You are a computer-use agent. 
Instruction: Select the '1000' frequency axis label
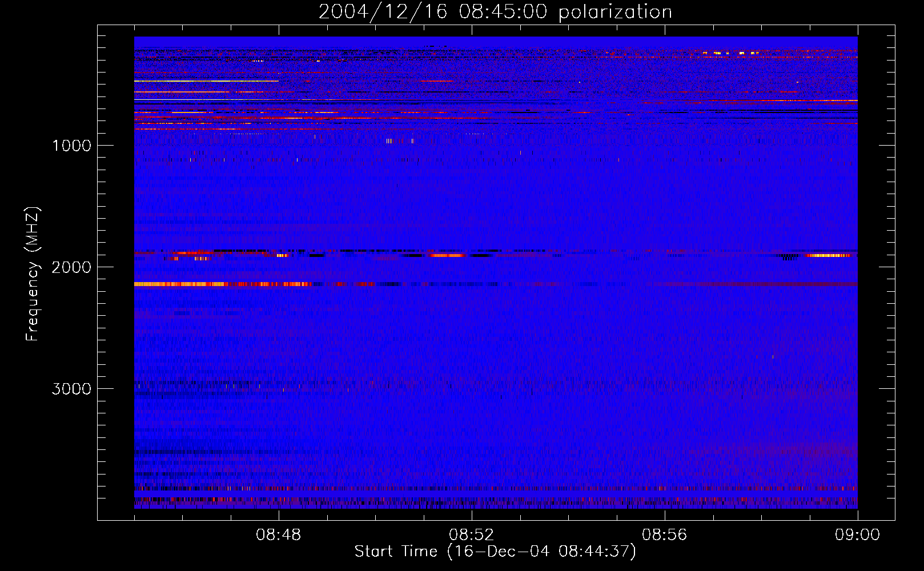pyautogui.click(x=71, y=146)
